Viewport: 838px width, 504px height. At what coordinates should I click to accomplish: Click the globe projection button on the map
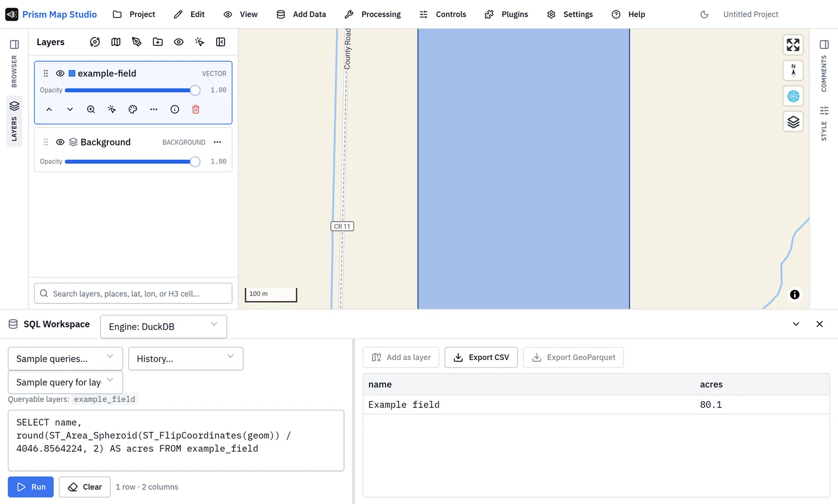(x=793, y=96)
